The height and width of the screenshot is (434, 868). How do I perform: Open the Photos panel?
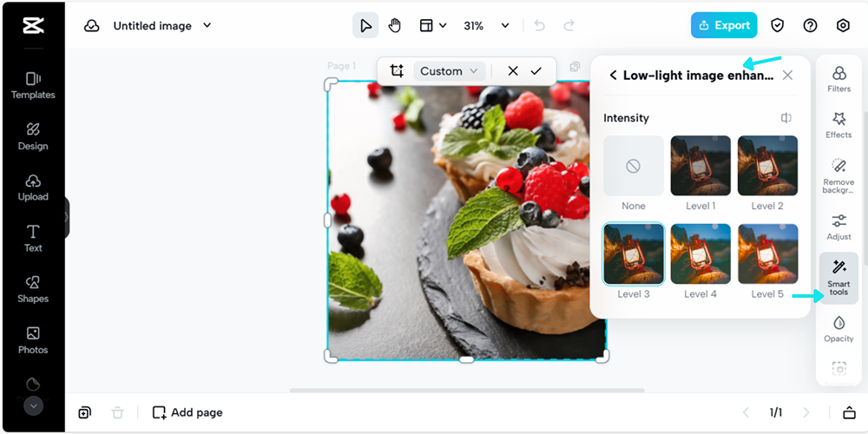click(33, 340)
